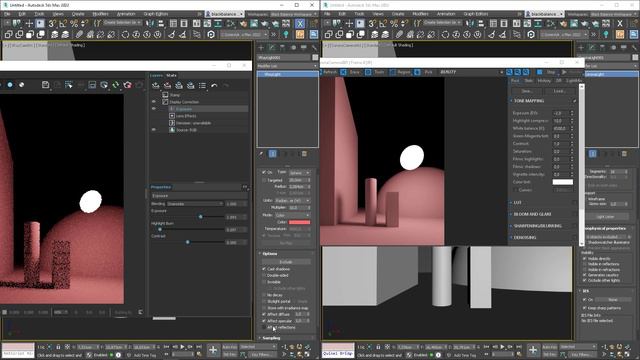Viewport: 640px width, 360px height.
Task: Click the region render icon in the left frame buffer
Action: (69, 85)
